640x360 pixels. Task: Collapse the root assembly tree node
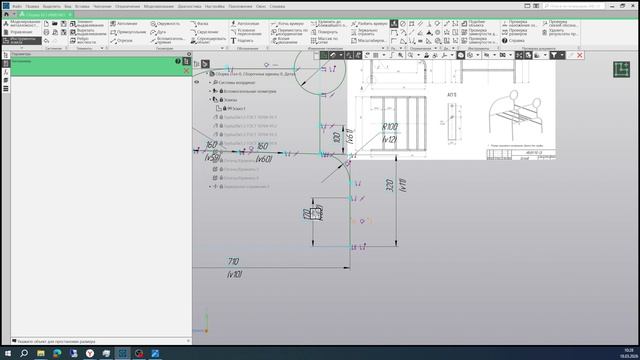(207, 74)
